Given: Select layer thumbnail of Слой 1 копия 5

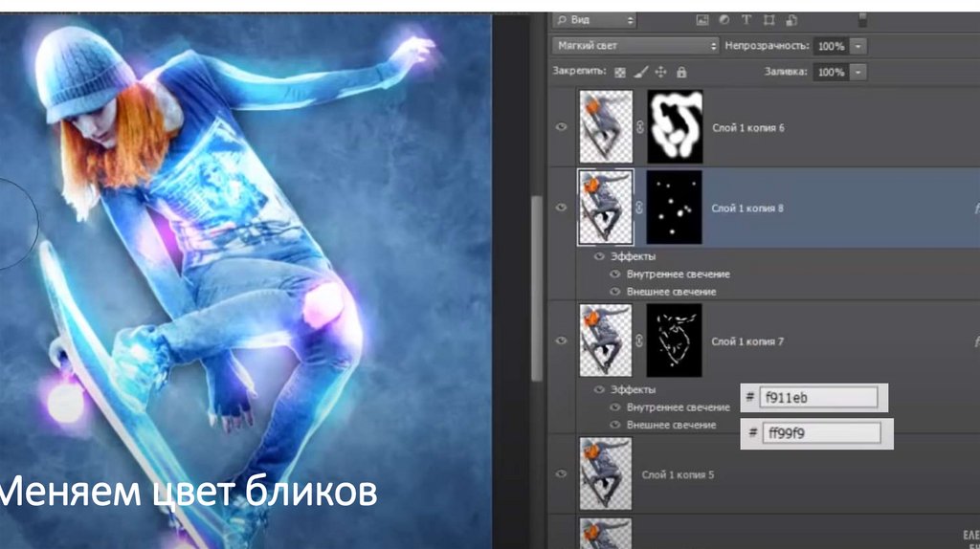Looking at the screenshot, I should tap(606, 473).
